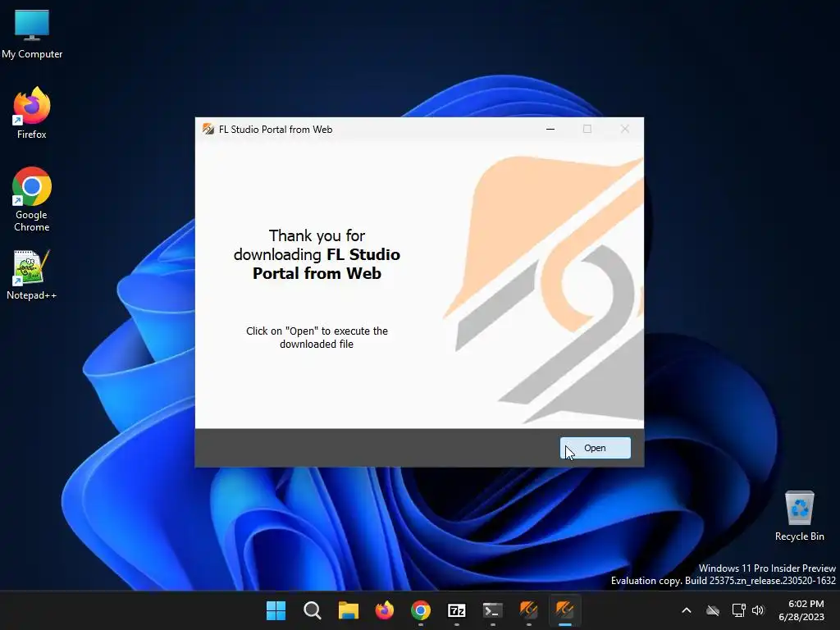Click the cloud sync tray icon
This screenshot has height=630, width=840.
pos(713,610)
